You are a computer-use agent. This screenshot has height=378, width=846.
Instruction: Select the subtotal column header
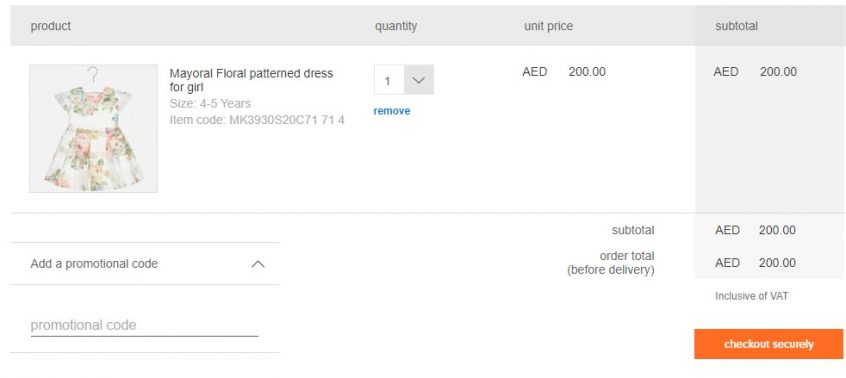(736, 26)
